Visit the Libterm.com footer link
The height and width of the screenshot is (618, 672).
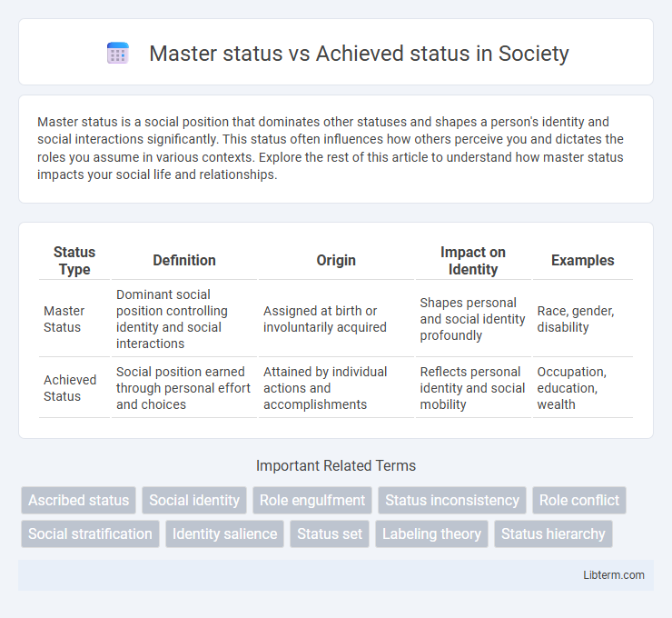[614, 575]
